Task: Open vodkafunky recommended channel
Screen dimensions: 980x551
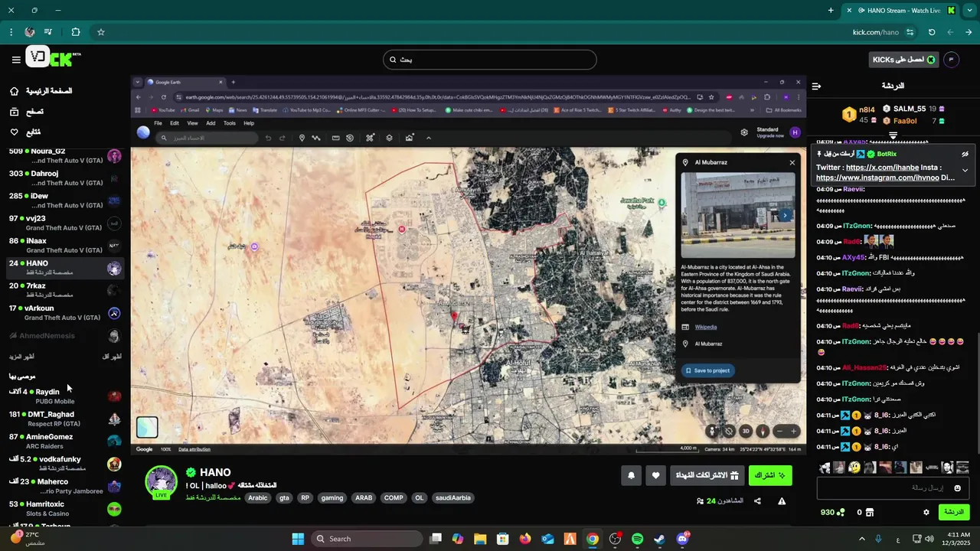Action: click(65, 463)
